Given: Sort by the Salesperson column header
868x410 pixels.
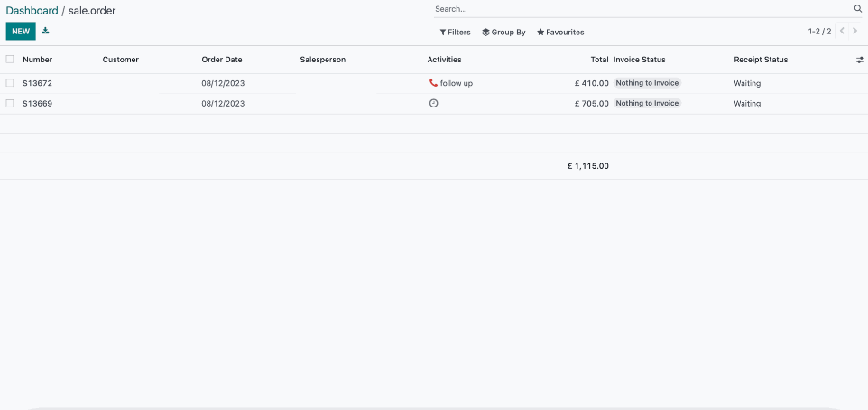Looking at the screenshot, I should click(x=323, y=60).
